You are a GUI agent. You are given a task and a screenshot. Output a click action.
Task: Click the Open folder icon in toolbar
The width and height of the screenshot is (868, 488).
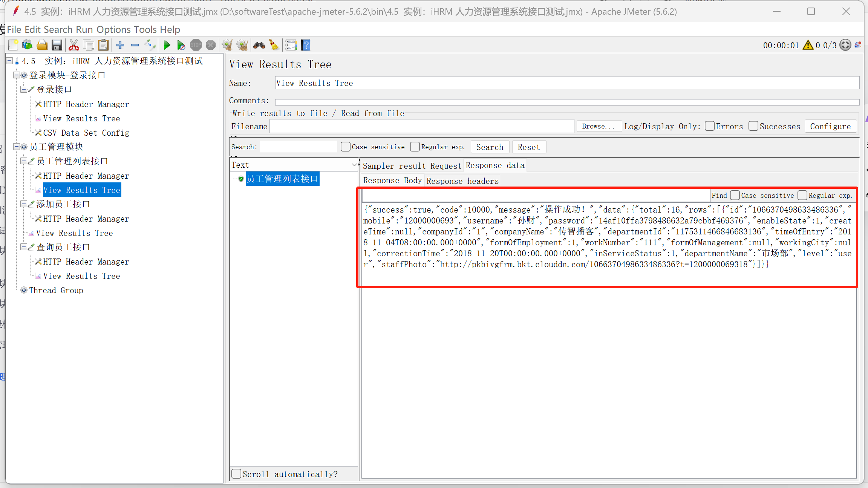[x=42, y=45]
